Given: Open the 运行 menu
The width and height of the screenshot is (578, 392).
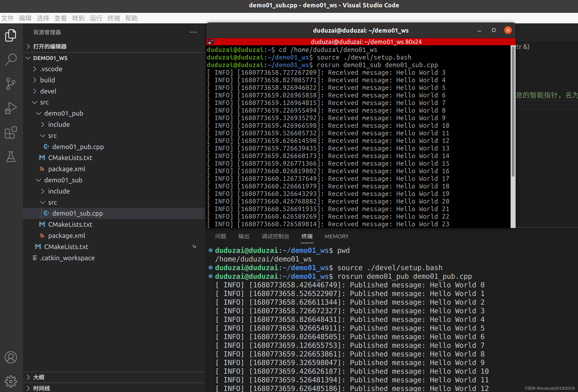Looking at the screenshot, I should pyautogui.click(x=96, y=18).
